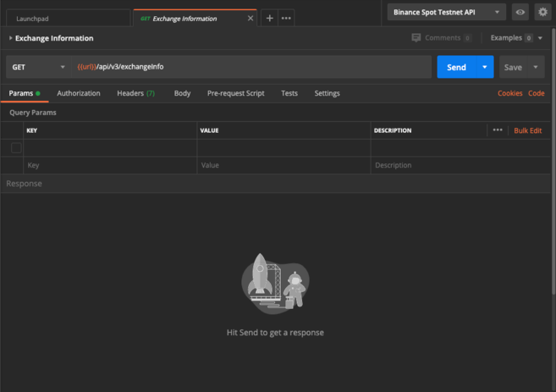
Task: Expand the Send button dropdown arrow
Action: click(x=484, y=67)
